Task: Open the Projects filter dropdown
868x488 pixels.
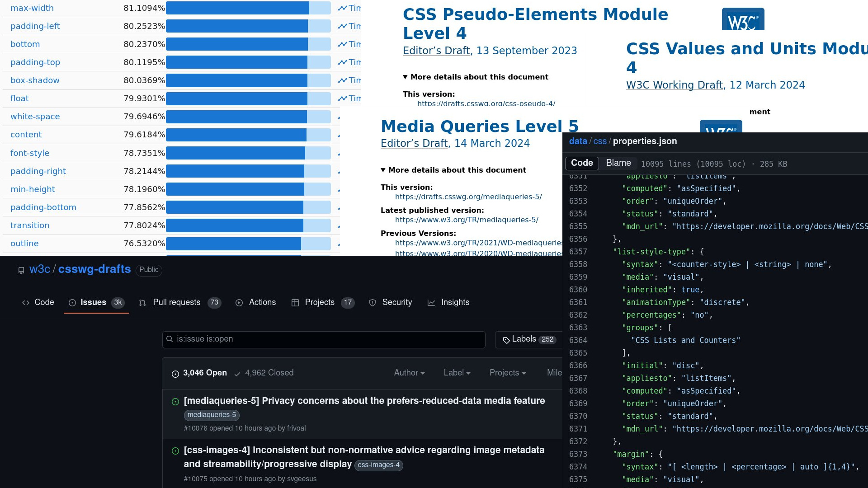Action: (x=508, y=373)
